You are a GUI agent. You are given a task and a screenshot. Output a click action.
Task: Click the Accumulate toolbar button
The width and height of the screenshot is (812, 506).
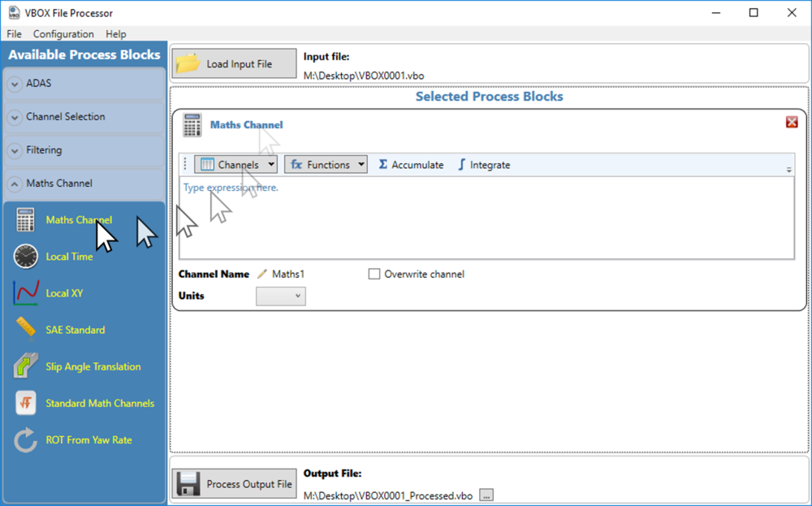tap(411, 165)
